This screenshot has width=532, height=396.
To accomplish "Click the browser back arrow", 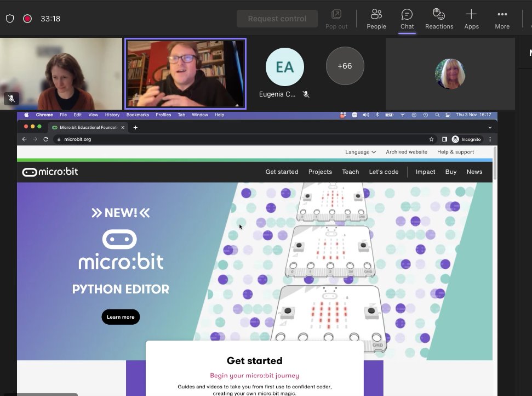I will pos(24,139).
